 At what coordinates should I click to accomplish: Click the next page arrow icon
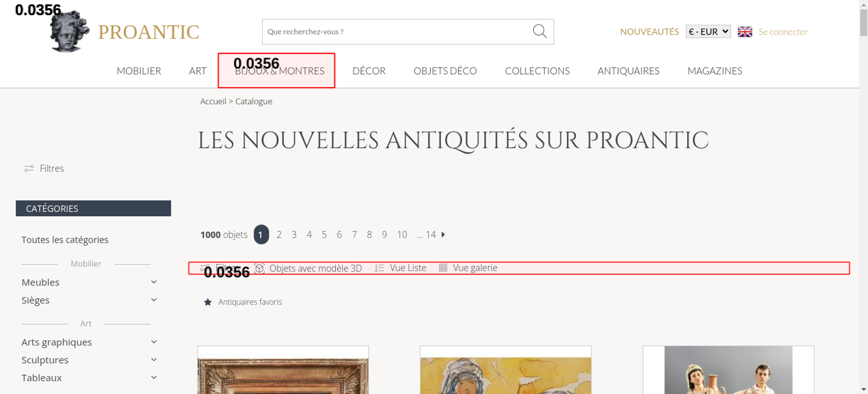tap(443, 235)
